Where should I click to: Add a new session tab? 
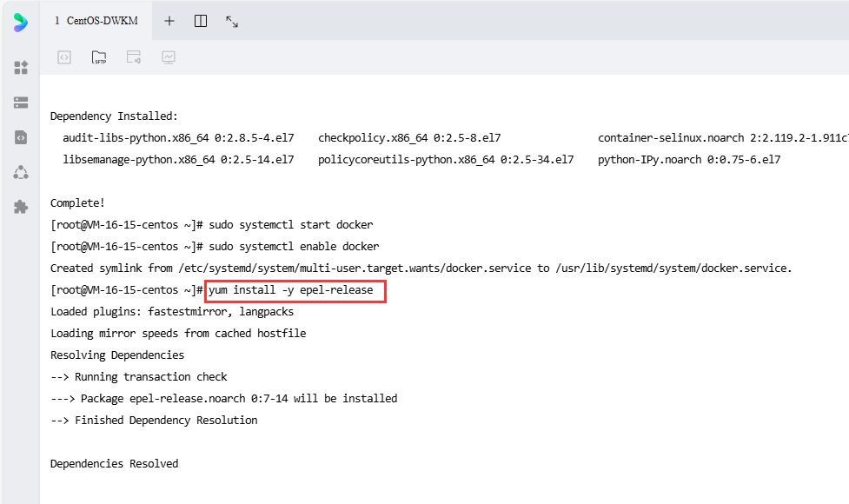[x=169, y=21]
